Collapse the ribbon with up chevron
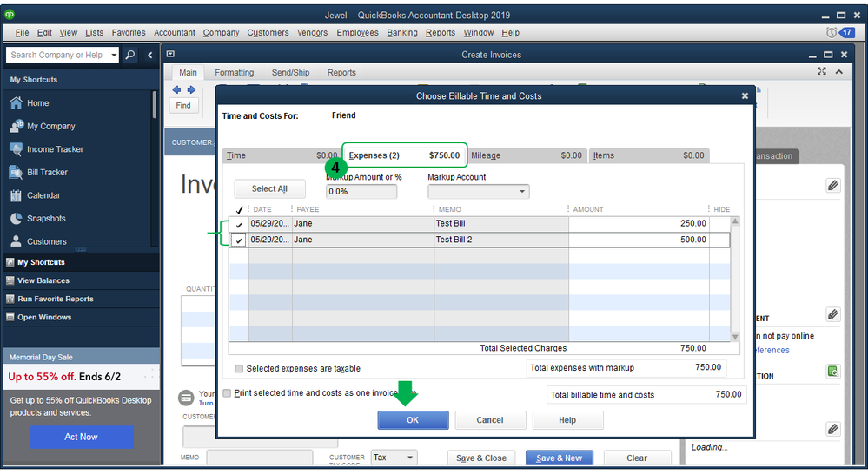The height and width of the screenshot is (474, 868). click(x=839, y=71)
